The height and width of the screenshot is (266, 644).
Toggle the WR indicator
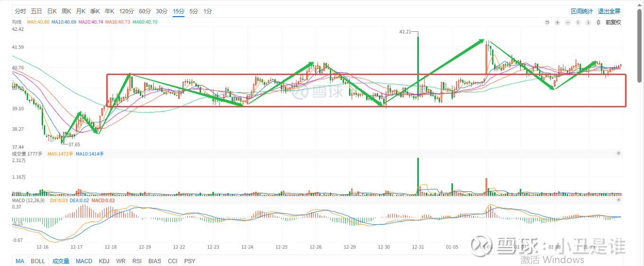tap(121, 261)
